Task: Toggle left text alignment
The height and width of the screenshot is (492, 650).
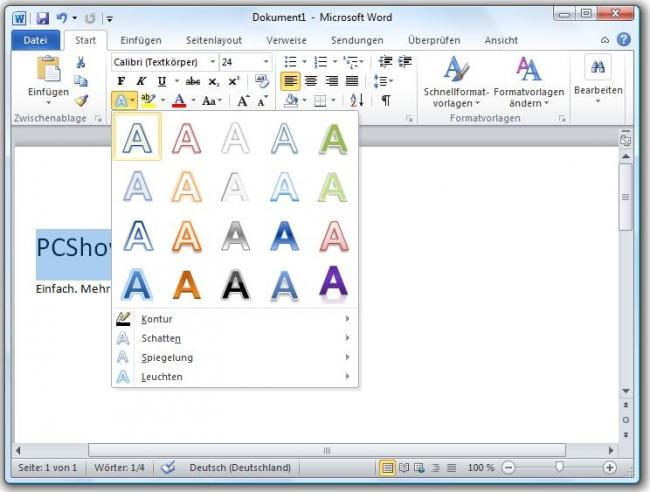Action: tap(290, 81)
